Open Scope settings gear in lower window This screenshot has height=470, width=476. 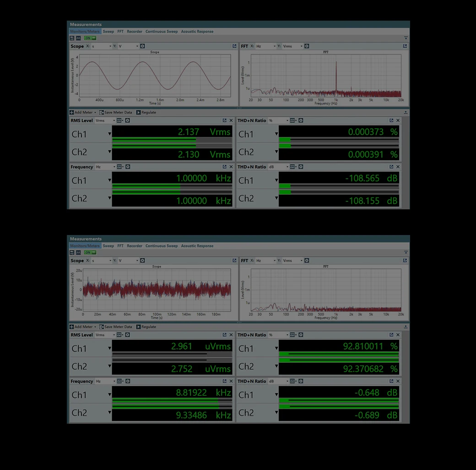(x=142, y=260)
